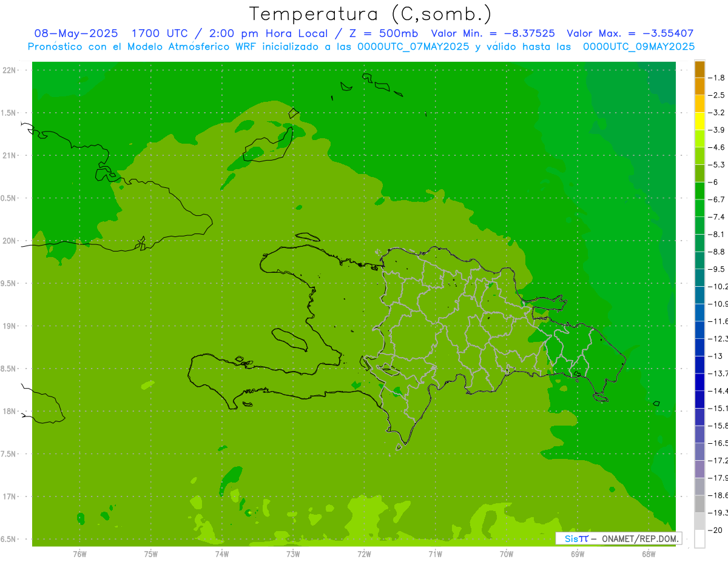The image size is (728, 562).
Task: Click the "Valor Max. = -3.55407" value
Action: coord(630,33)
